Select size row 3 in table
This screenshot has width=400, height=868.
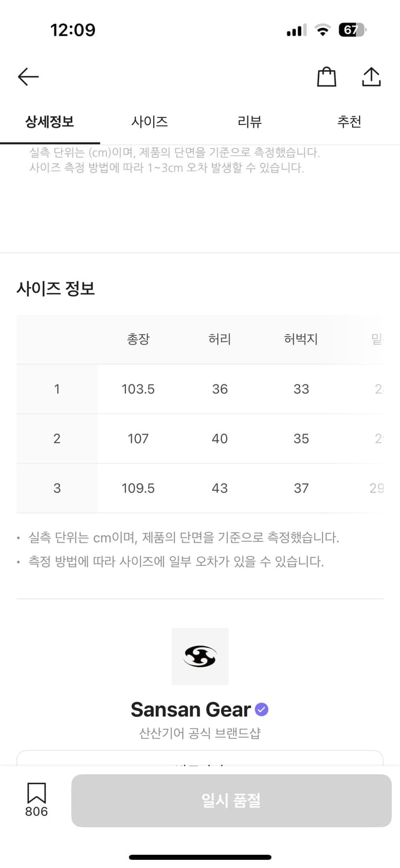57,488
